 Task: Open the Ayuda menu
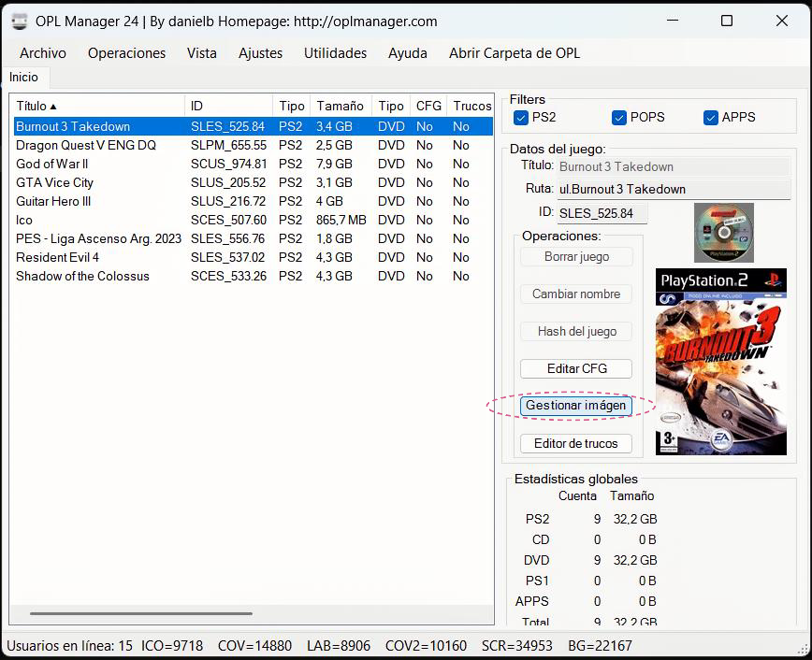(x=407, y=53)
